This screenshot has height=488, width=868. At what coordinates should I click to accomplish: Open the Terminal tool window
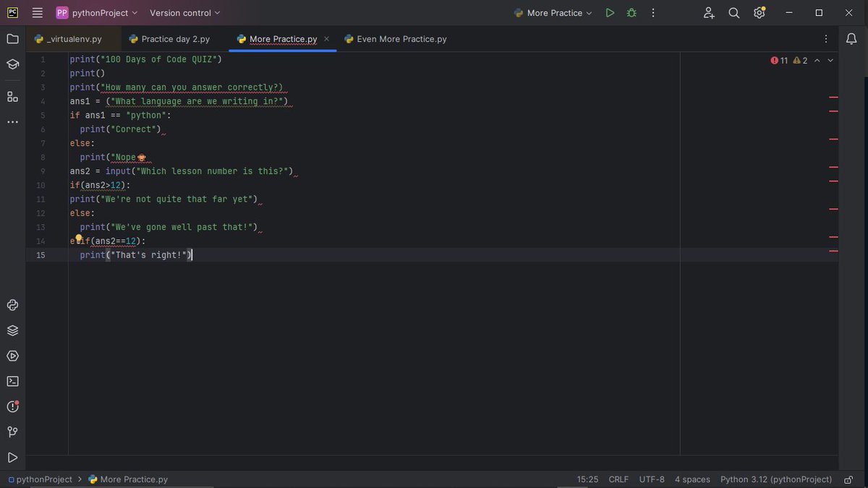pos(12,381)
